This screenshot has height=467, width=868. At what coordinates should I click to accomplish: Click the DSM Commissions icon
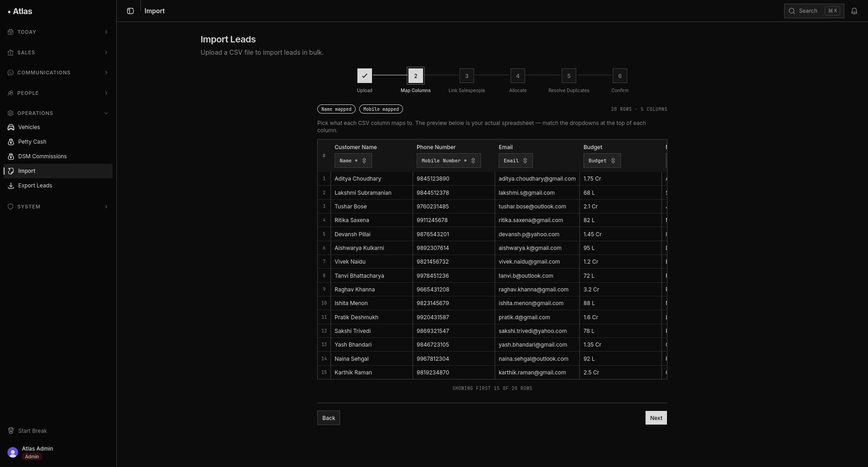(x=11, y=156)
